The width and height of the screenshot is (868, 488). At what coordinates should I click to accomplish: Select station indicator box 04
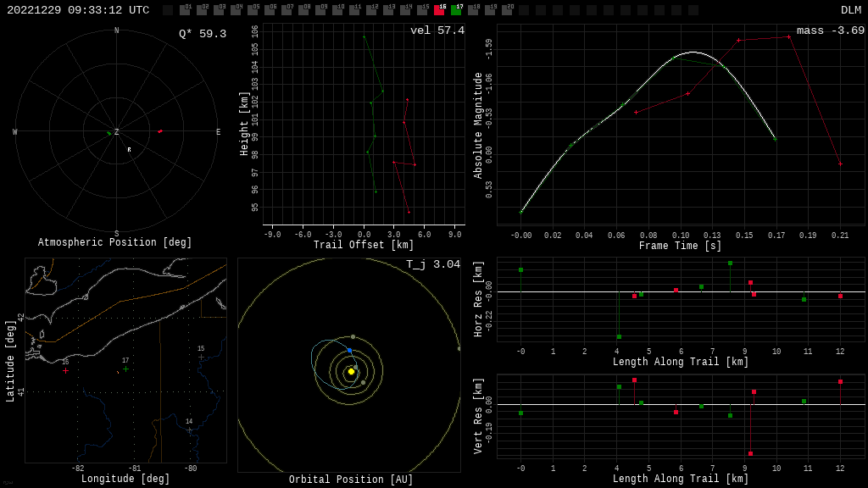(x=236, y=9)
